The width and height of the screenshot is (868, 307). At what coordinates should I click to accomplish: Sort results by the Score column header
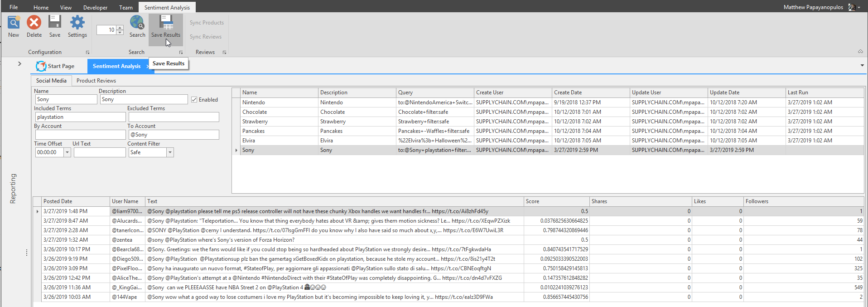[556, 201]
